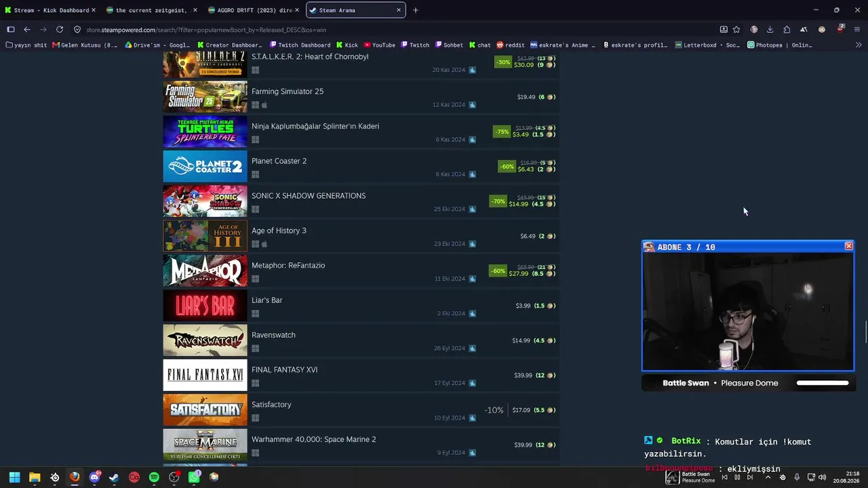The image size is (868, 488).
Task: Switch to 'the current zeitgeist' tab
Action: [x=152, y=10]
